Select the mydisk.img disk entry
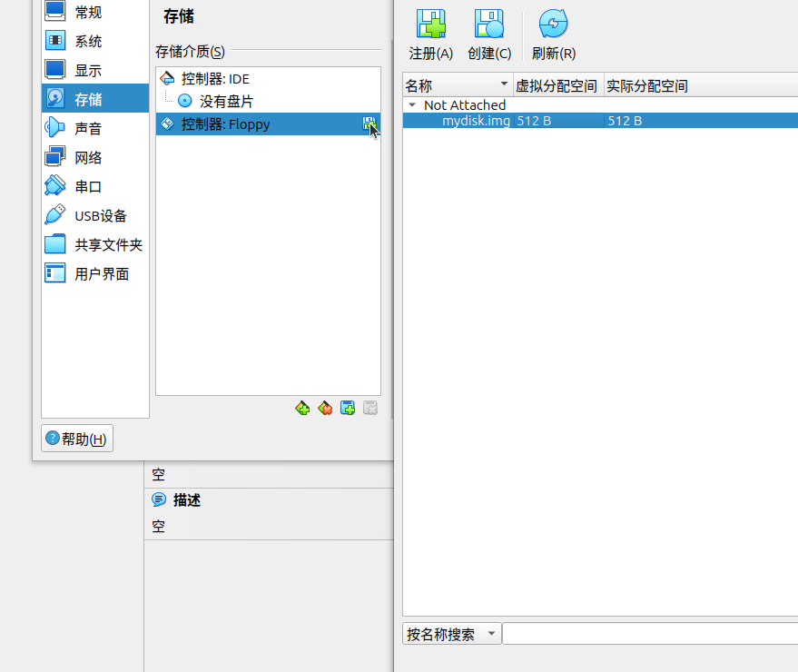 [476, 121]
